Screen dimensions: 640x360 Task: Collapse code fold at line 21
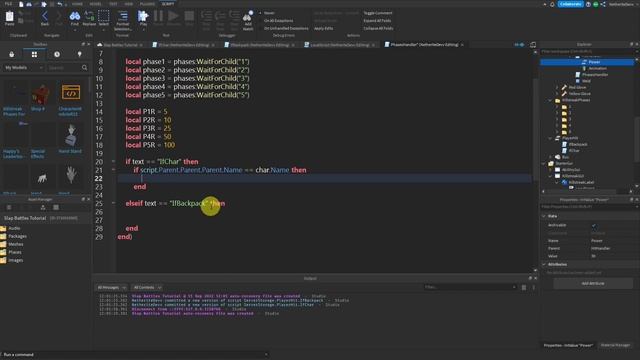[113, 170]
